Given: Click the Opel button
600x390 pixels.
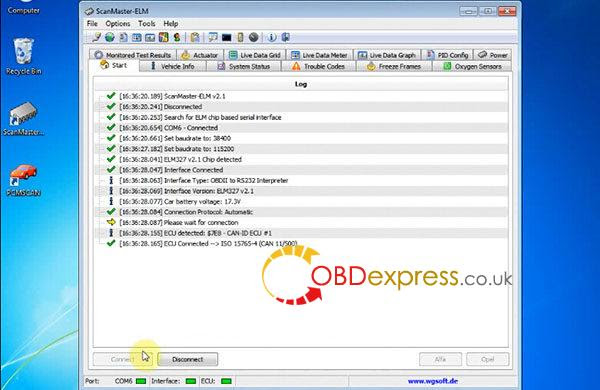Looking at the screenshot, I should (x=488, y=359).
